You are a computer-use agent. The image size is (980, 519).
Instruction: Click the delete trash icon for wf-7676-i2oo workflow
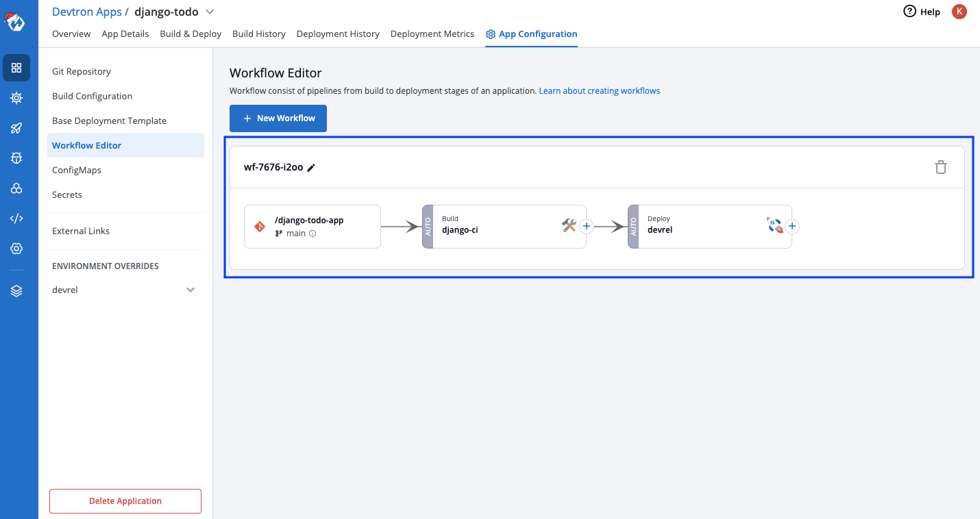pos(941,166)
